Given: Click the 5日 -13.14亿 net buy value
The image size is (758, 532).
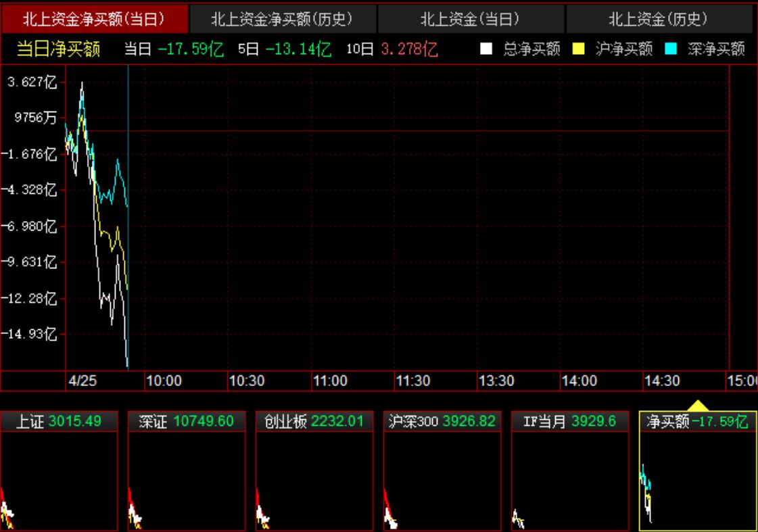Looking at the screenshot, I should point(284,49).
